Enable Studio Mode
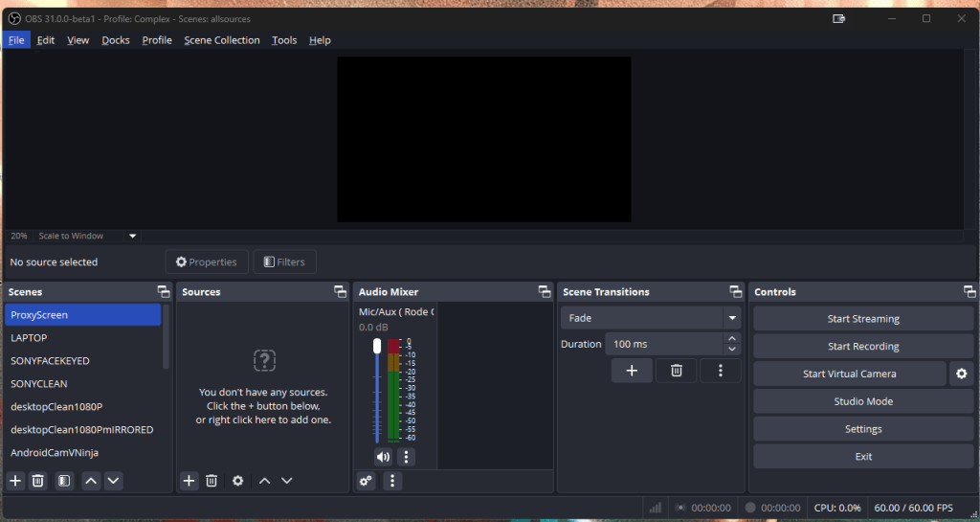This screenshot has width=980, height=522. tap(863, 401)
